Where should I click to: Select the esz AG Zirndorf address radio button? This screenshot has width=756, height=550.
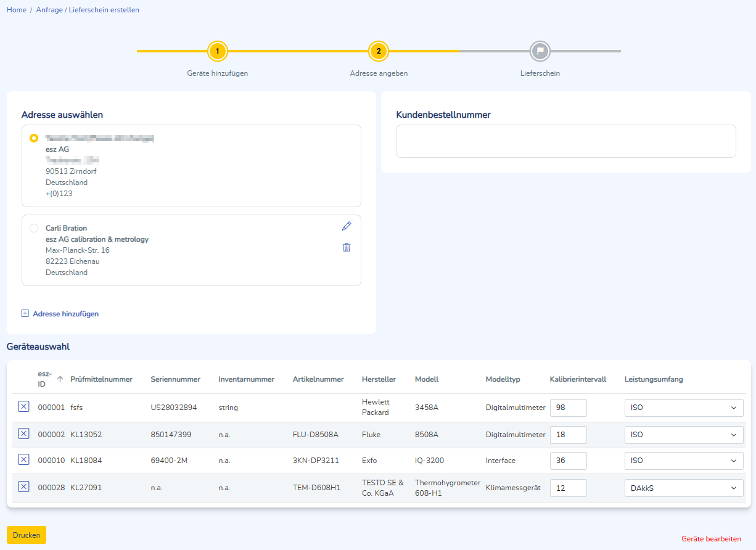[34, 138]
